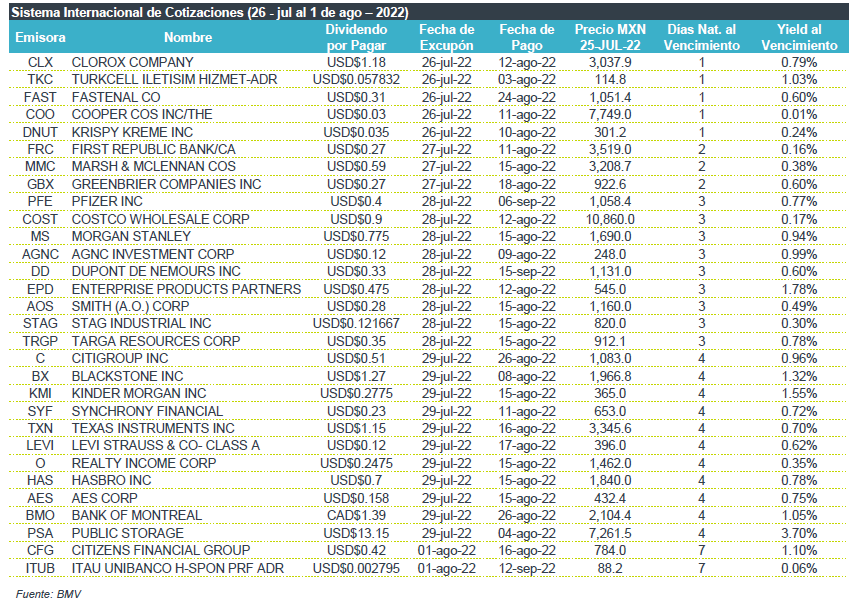The image size is (853, 600).
Task: Click the 'Dividendo por Pagar' header
Action: point(356,38)
